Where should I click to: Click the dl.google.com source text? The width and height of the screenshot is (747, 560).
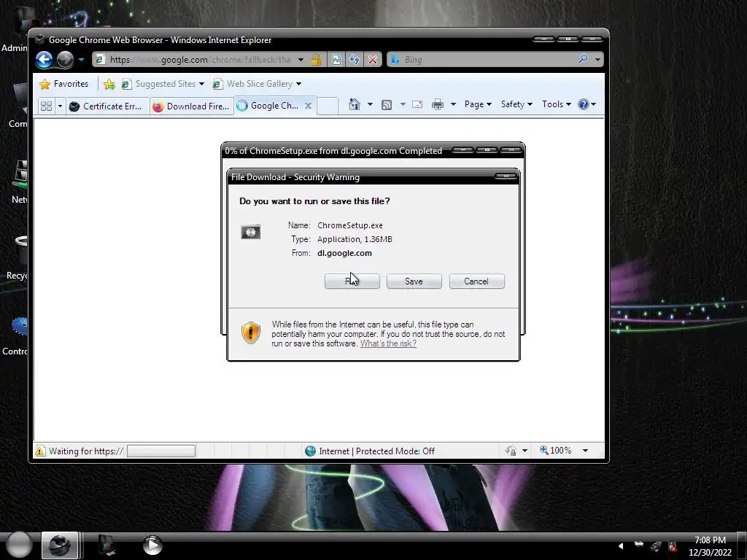coord(344,253)
